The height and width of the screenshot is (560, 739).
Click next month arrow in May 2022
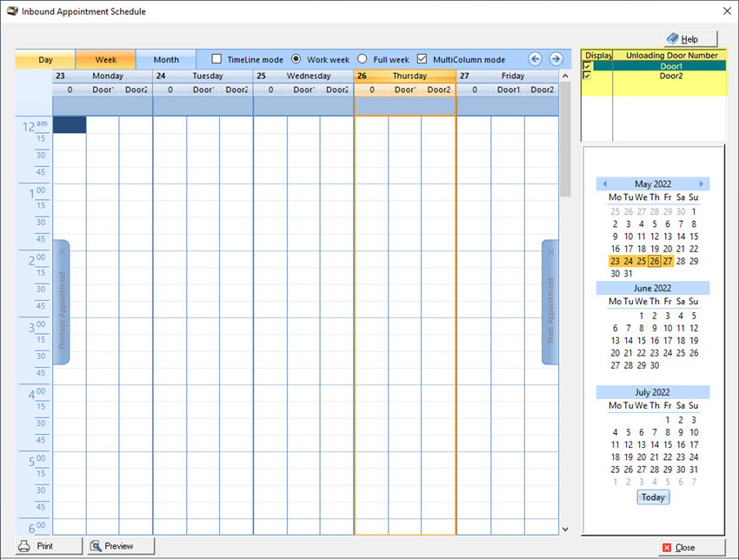702,184
